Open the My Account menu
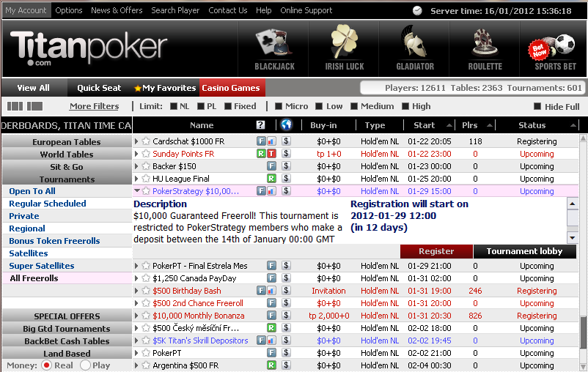The height and width of the screenshot is (372, 588). 26,10
